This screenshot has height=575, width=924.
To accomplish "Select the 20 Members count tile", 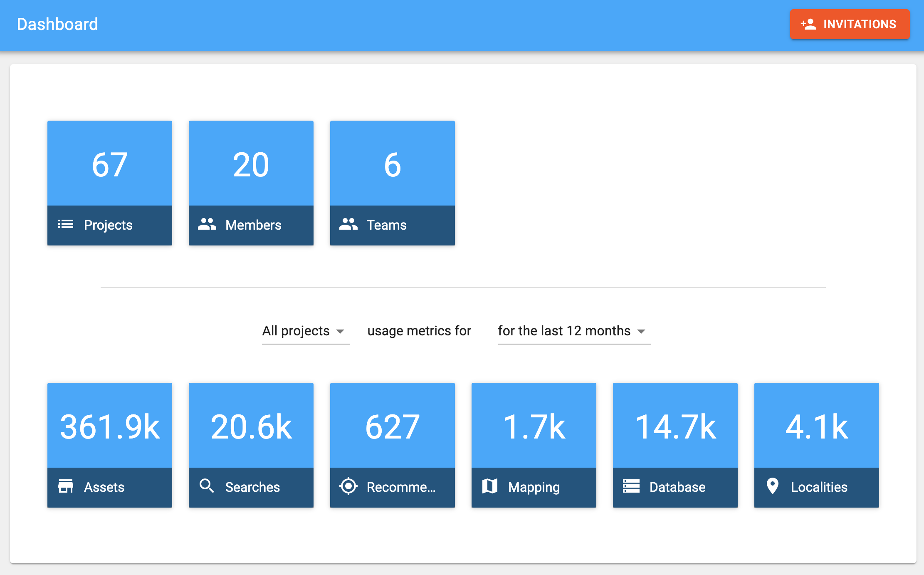I will [251, 165].
